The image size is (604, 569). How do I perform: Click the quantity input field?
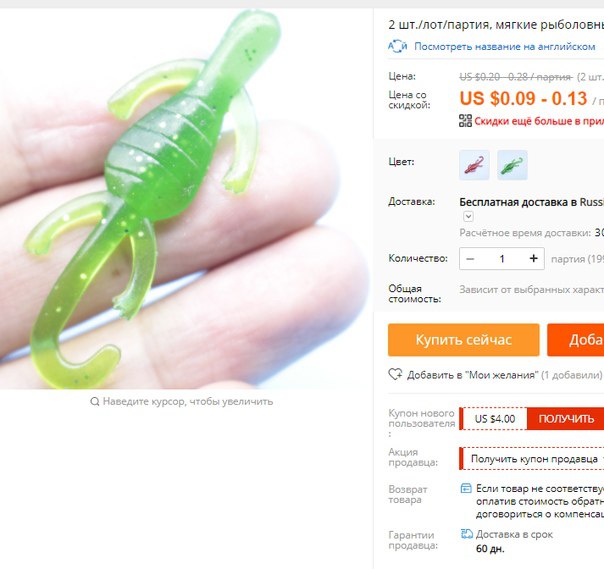502,258
